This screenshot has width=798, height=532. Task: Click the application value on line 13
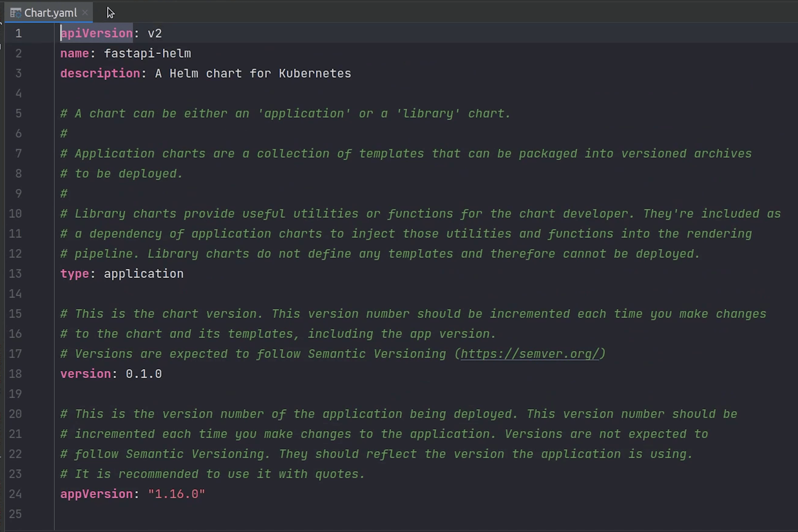coord(144,273)
